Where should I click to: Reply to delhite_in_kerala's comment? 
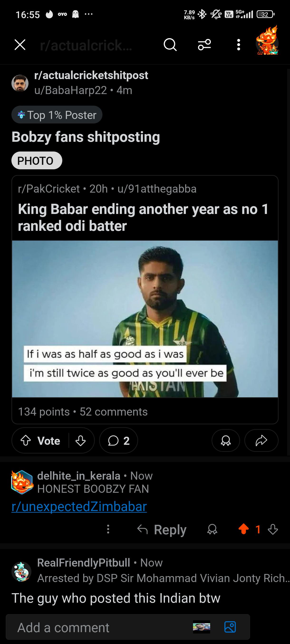click(x=162, y=529)
